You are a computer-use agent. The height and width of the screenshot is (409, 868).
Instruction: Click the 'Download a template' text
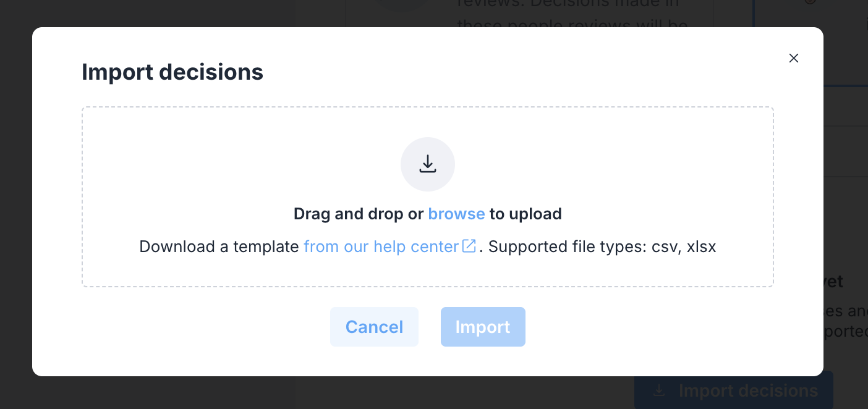point(219,247)
